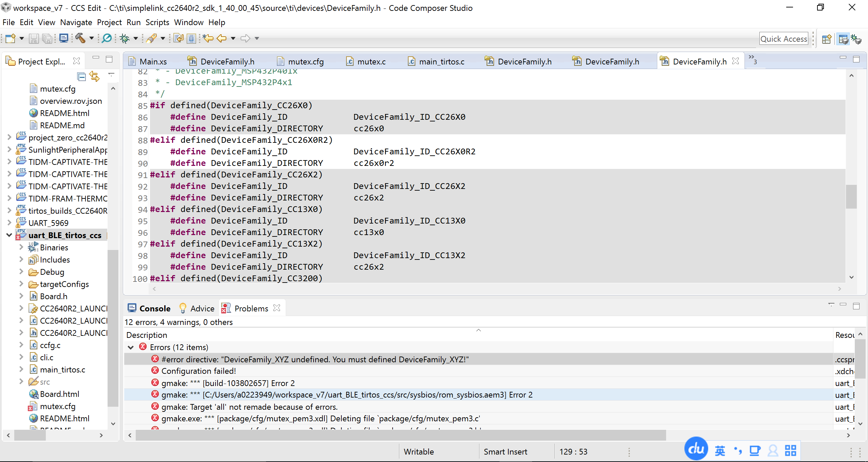Go to last edit location arrow icon
The height and width of the screenshot is (462, 868).
[208, 38]
